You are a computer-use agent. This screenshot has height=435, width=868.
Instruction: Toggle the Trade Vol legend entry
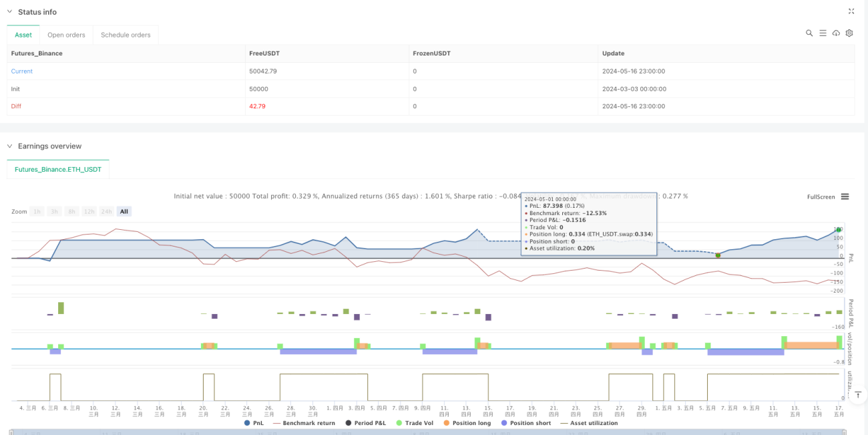point(419,423)
